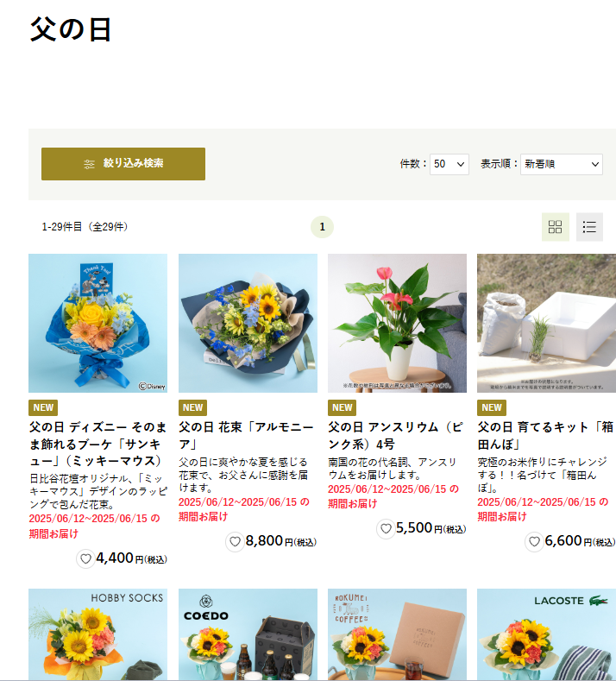The height and width of the screenshot is (681, 616).
Task: Switch to grid view layout icon
Action: (x=556, y=227)
